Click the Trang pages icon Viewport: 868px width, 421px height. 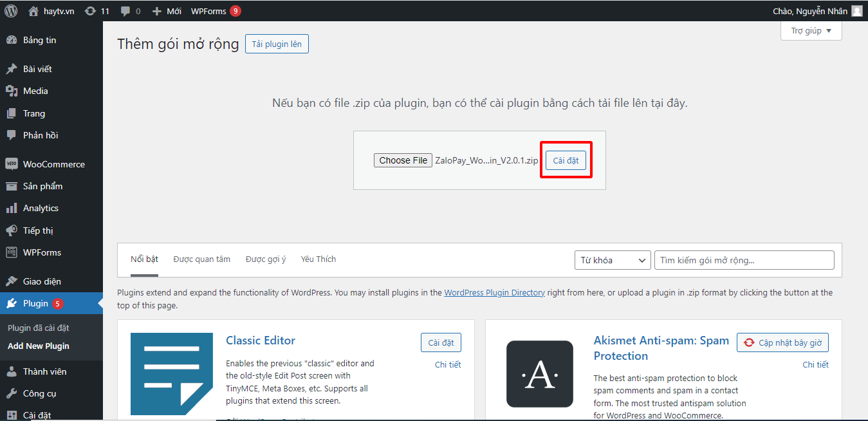tap(12, 113)
